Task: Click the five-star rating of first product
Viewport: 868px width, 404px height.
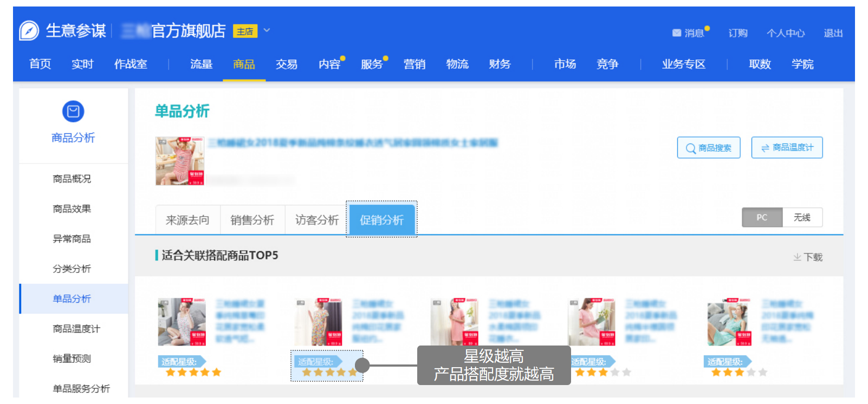Action: coord(193,373)
